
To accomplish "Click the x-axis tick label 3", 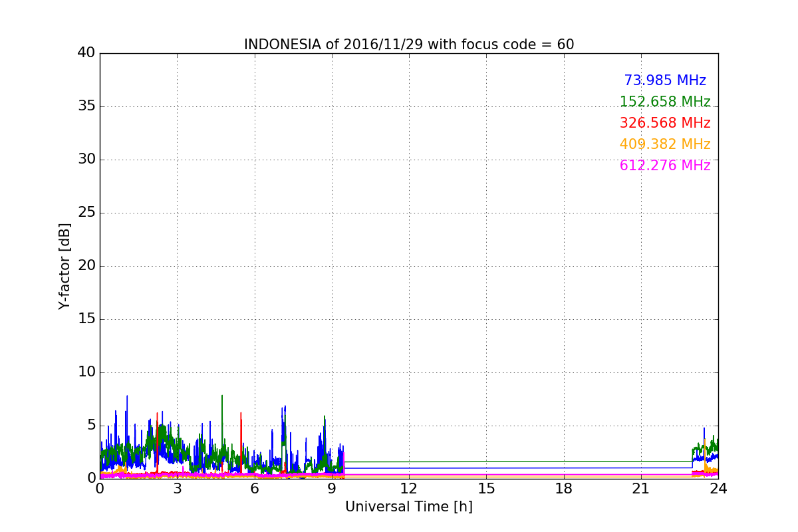I will (x=177, y=489).
